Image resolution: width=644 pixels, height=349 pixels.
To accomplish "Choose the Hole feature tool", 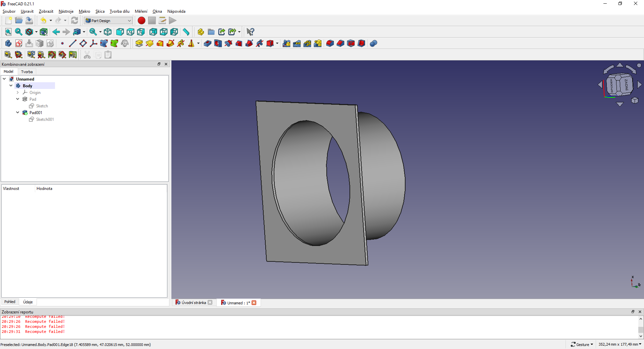I will click(218, 43).
